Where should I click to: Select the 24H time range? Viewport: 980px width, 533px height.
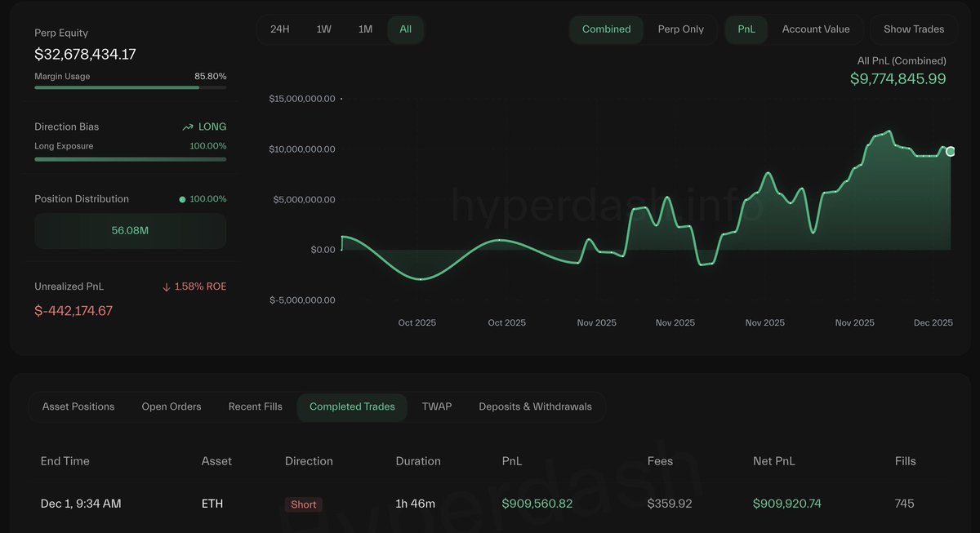pos(279,29)
